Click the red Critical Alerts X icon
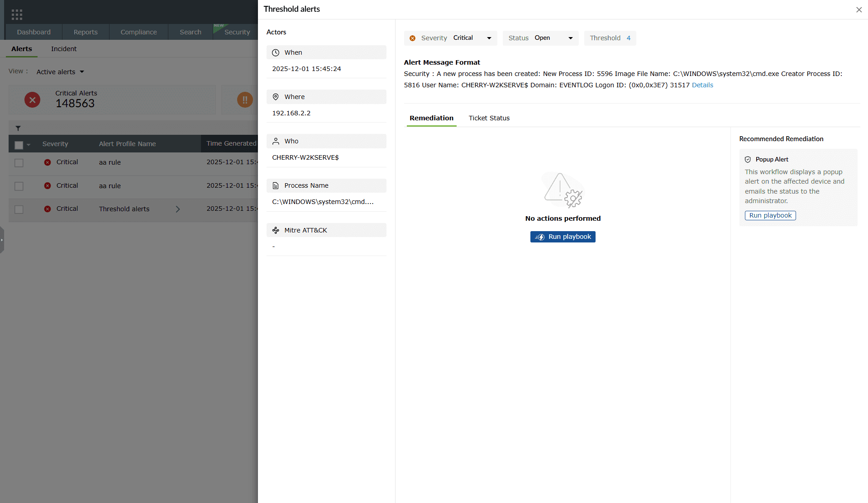 click(x=32, y=100)
